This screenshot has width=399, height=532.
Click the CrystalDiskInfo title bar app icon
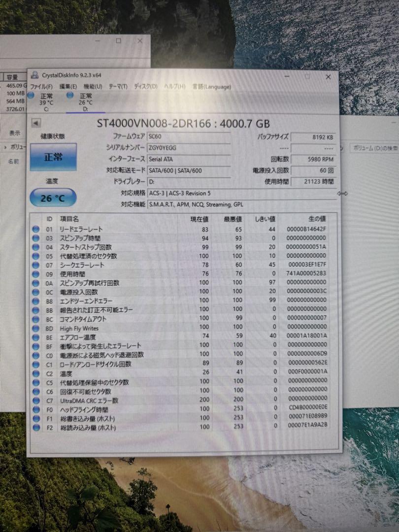[34, 75]
